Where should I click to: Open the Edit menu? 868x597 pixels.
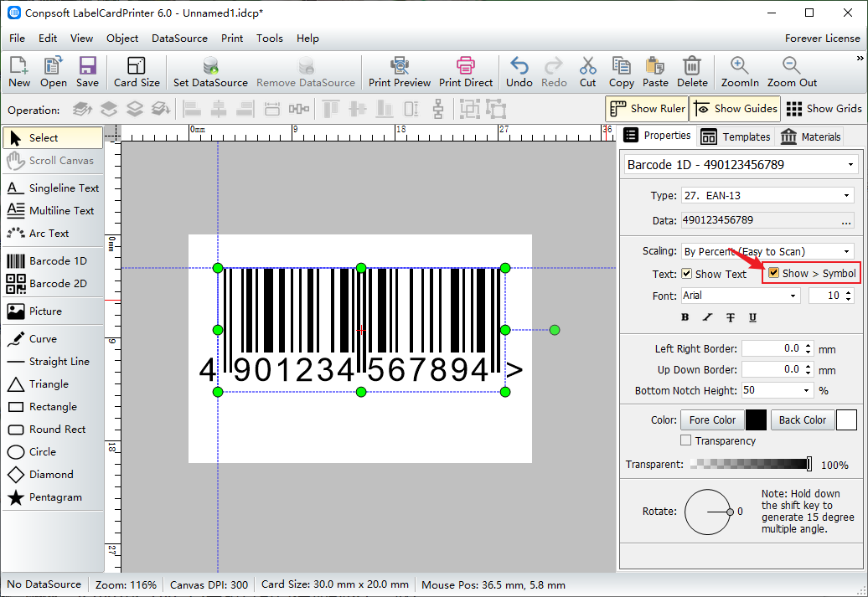48,39
